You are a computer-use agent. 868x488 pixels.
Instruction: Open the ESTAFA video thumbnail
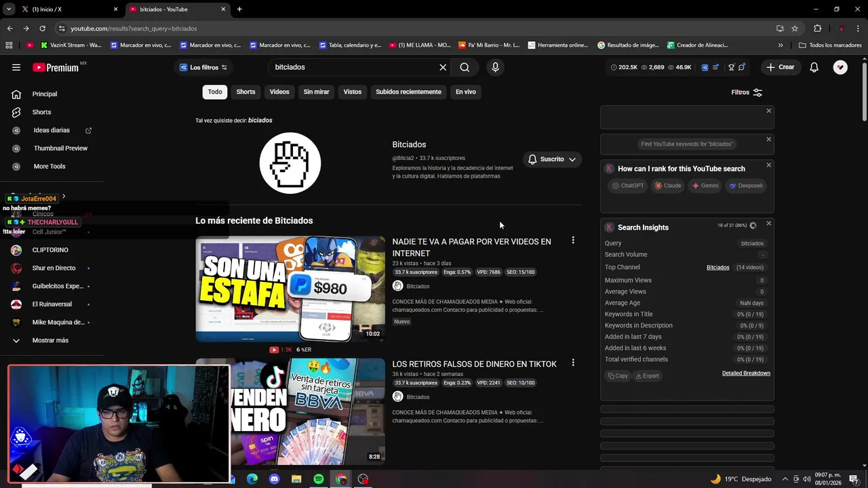(290, 288)
